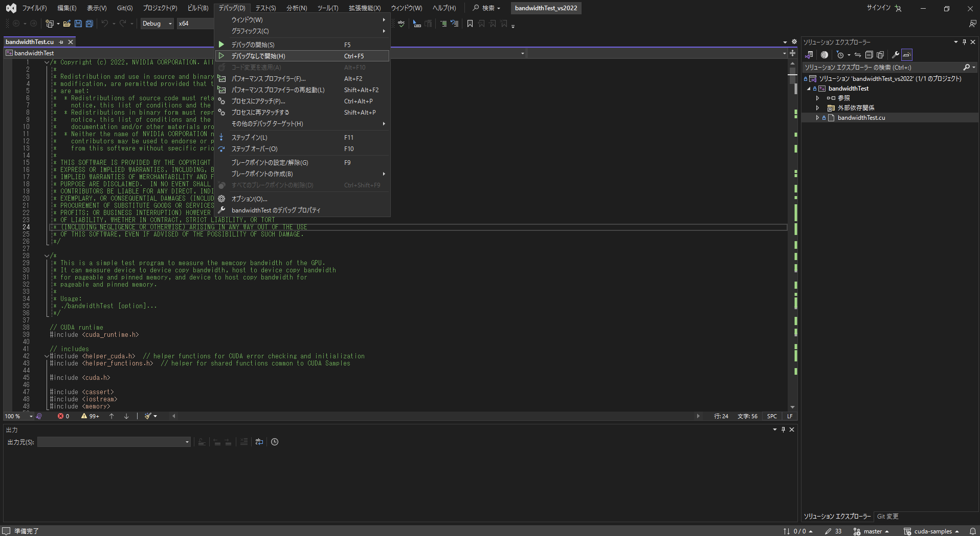
Task: Toggle pin on bandwidthTest.cu tab
Action: 61,42
